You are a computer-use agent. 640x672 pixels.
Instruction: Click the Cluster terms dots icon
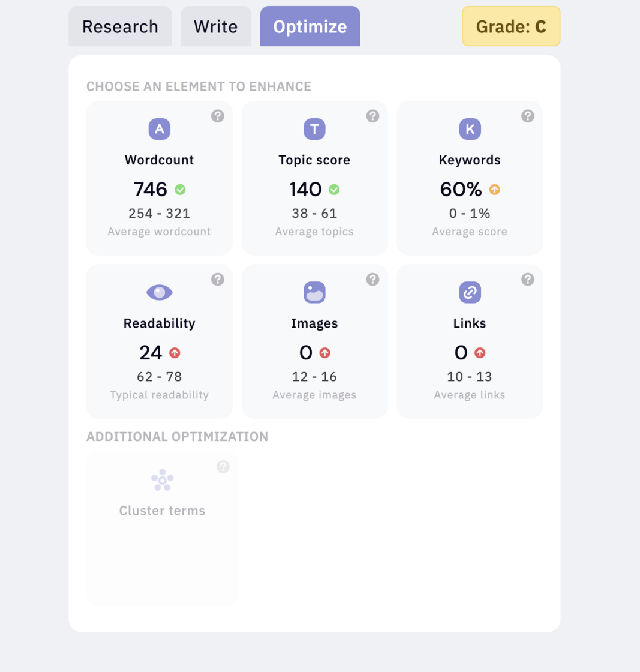click(x=163, y=480)
